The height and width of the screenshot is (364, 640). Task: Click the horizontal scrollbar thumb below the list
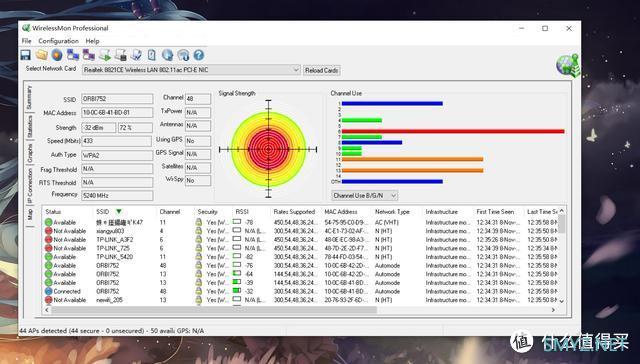point(213,310)
